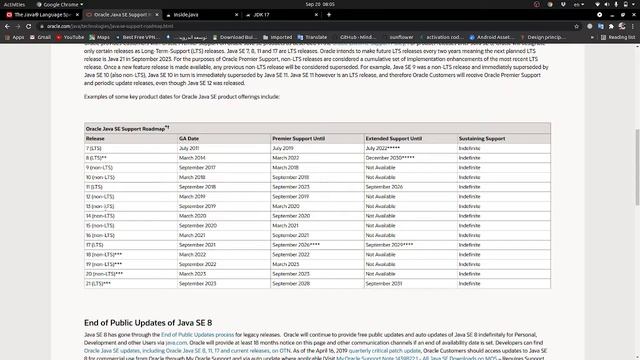Open the Chrome profile avatar
The width and height of the screenshot is (640, 360).
622,26
